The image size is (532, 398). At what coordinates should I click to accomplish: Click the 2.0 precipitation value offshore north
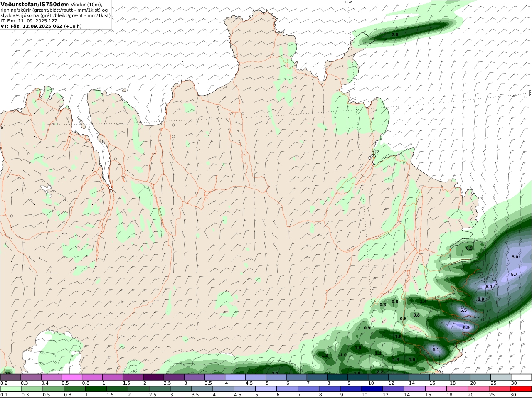tap(395, 34)
